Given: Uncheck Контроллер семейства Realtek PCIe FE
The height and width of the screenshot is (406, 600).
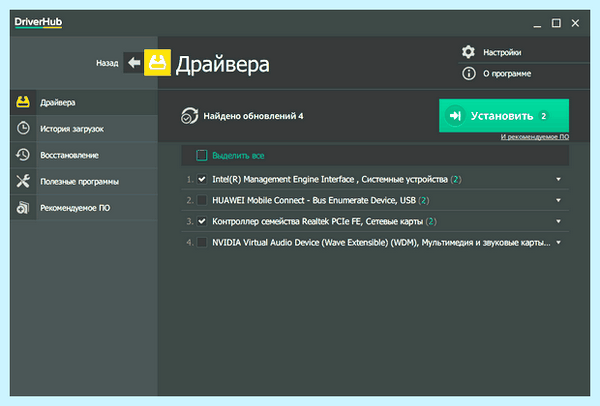Looking at the screenshot, I should 202,221.
